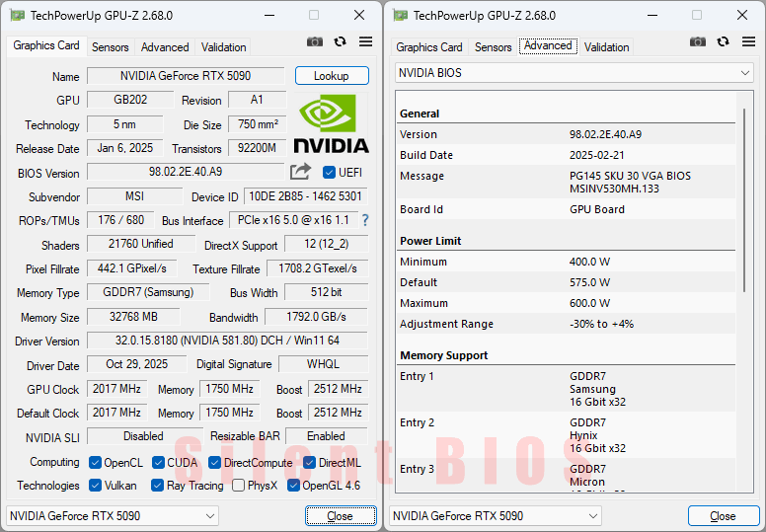Toggle the CUDA checkbox
Image resolution: width=766 pixels, height=532 pixels.
pyautogui.click(x=158, y=463)
